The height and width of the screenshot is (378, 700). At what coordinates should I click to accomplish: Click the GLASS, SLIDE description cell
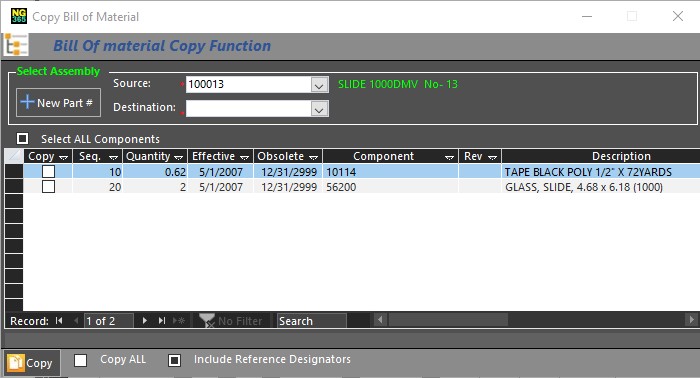[601, 187]
